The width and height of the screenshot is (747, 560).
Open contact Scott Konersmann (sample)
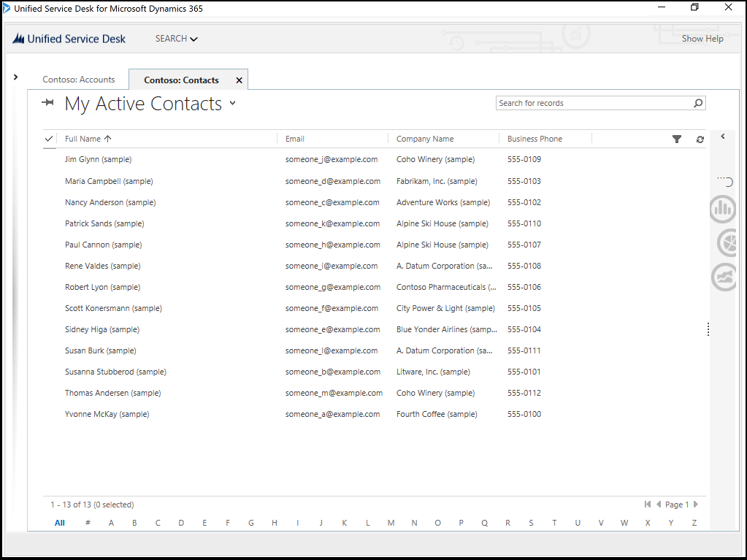point(113,308)
